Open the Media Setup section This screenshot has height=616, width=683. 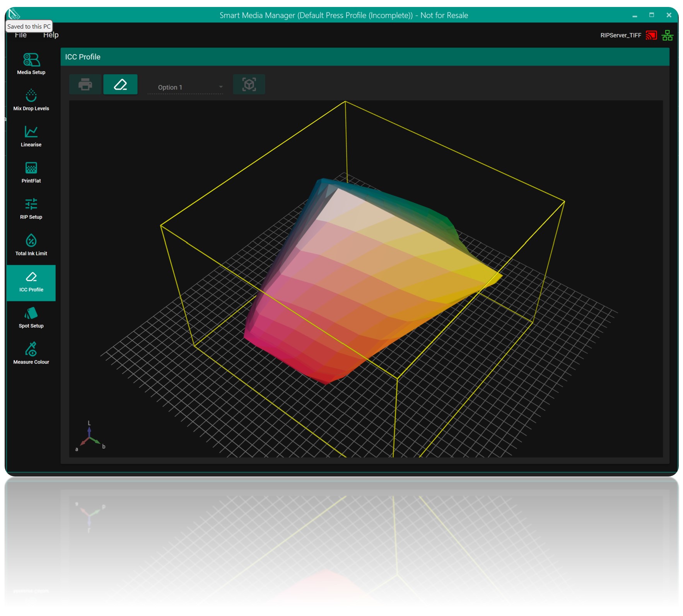(31, 64)
